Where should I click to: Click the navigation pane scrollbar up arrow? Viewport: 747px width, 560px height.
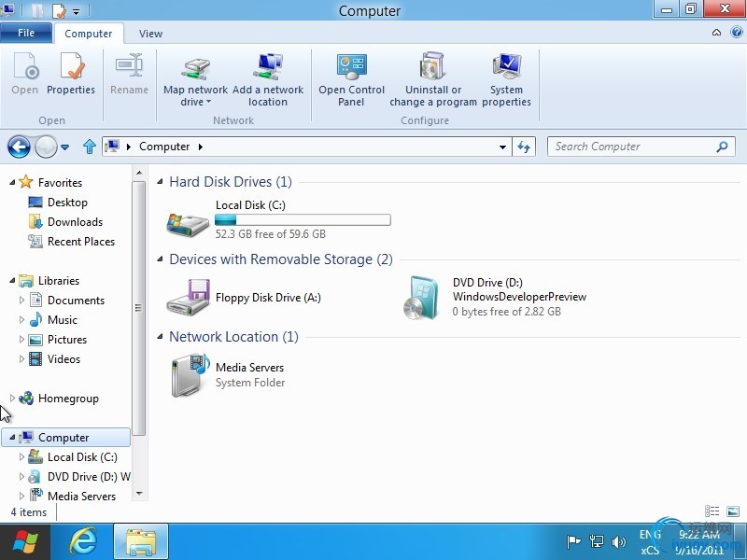pos(139,173)
